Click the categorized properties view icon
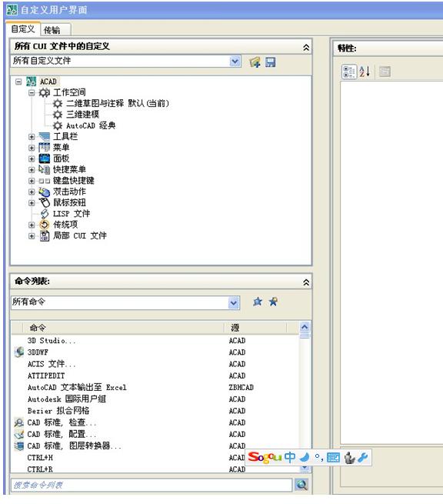 pos(348,72)
